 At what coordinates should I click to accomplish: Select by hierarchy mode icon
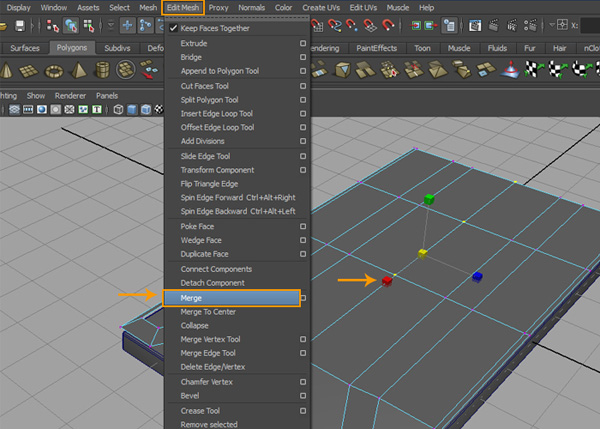52,26
